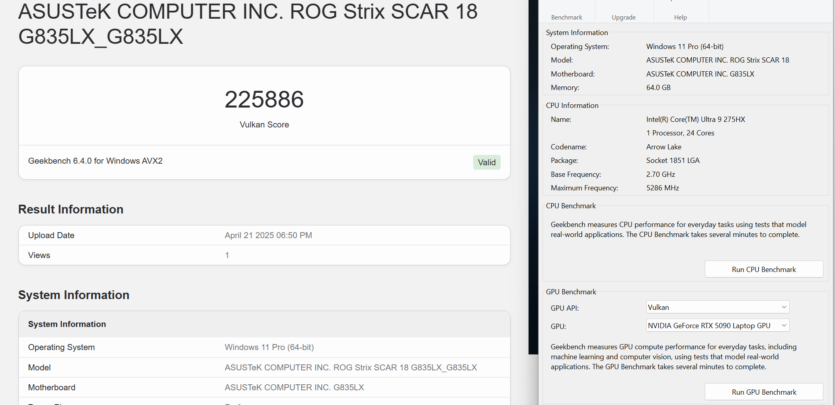835x405 pixels.
Task: Click the green Valid badge
Action: click(x=487, y=162)
